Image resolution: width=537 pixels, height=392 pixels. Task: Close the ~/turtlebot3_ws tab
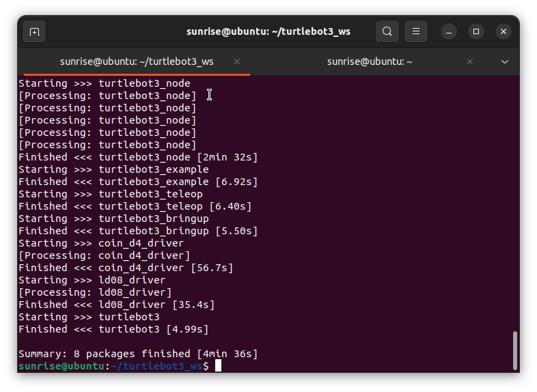pos(237,61)
